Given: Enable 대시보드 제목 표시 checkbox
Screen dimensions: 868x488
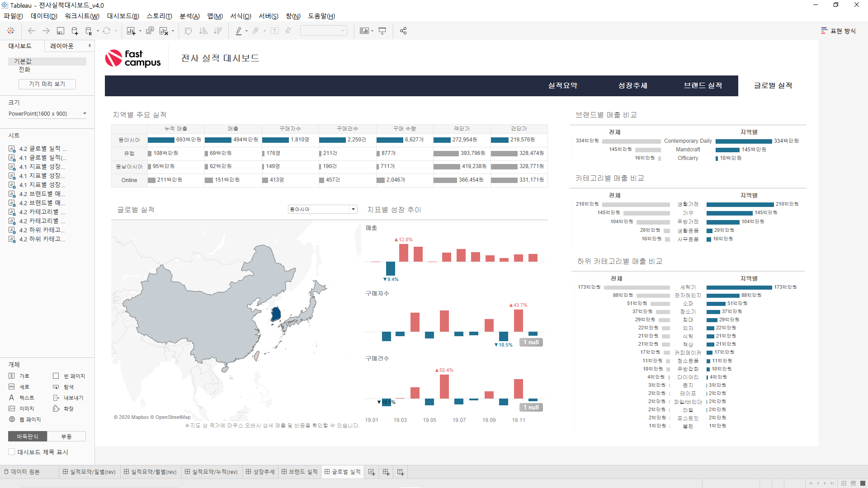Looking at the screenshot, I should pos(12,452).
